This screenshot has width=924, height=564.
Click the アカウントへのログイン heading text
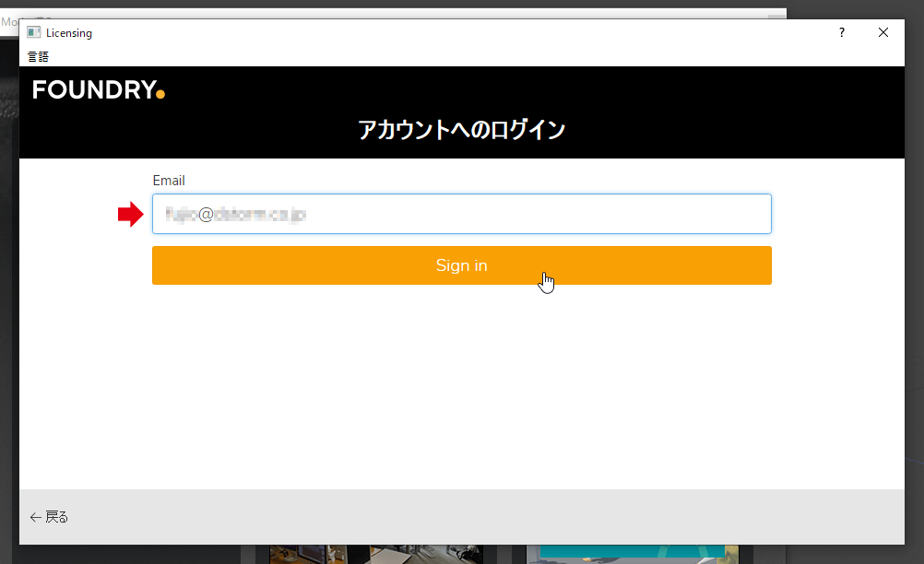461,130
